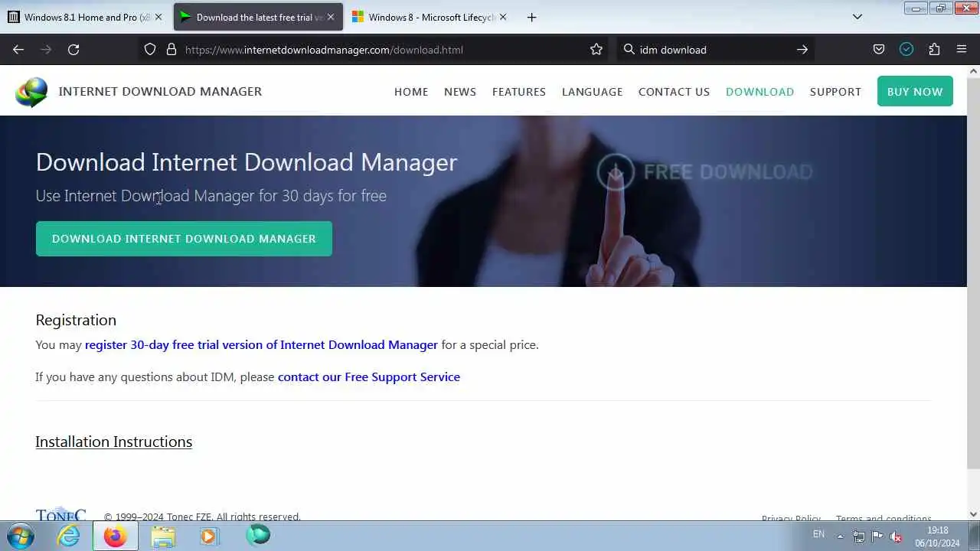Close the Windows 8.1 Home and Pro tab
The width and height of the screenshot is (980, 551).
pos(158,17)
